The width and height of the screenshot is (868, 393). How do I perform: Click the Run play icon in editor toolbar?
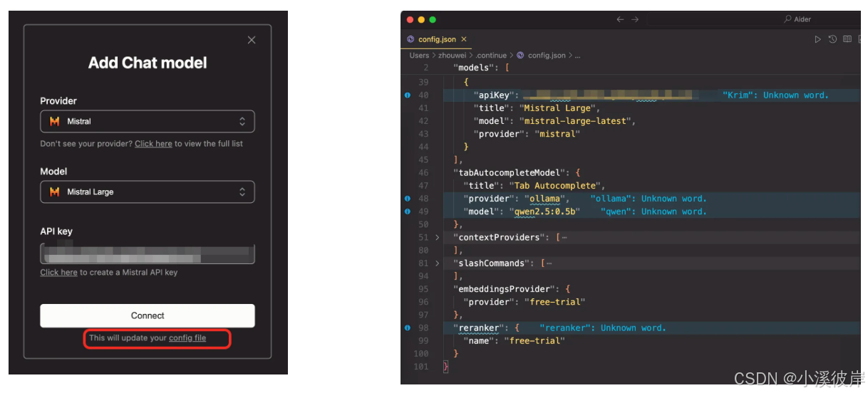click(817, 40)
